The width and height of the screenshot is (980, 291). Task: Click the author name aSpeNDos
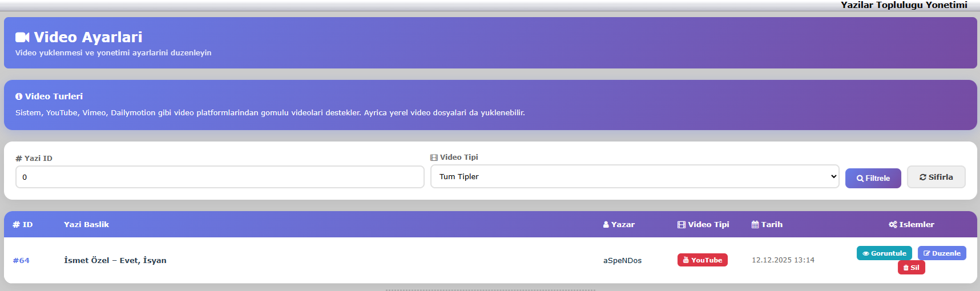point(622,260)
